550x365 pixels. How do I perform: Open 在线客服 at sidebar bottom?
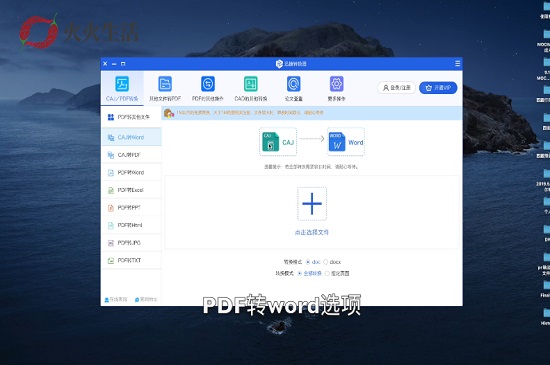tap(116, 299)
